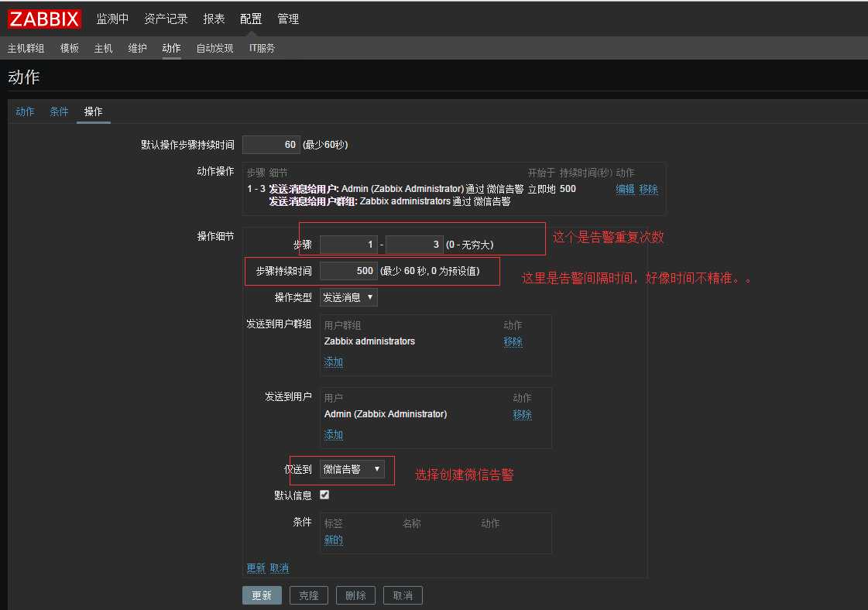Click 新的 link under 条件
Viewport: 868px width, 610px height.
[x=333, y=540]
